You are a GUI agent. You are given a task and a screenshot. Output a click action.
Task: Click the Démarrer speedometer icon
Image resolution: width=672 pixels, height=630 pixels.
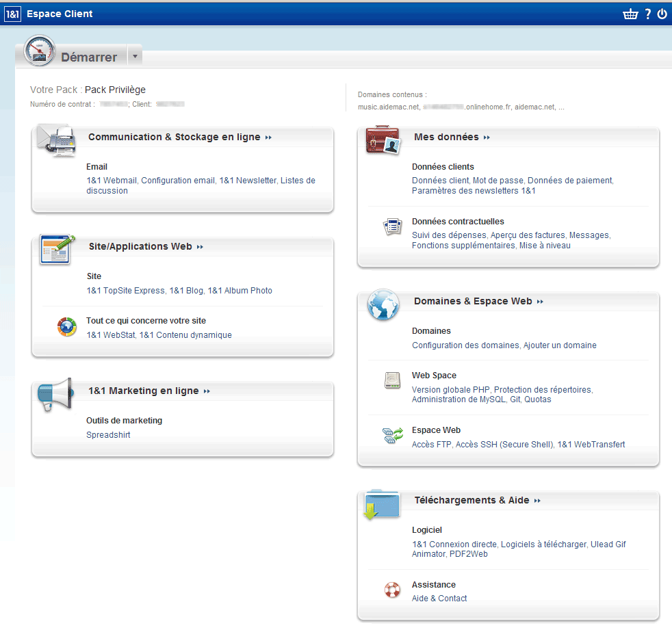40,51
